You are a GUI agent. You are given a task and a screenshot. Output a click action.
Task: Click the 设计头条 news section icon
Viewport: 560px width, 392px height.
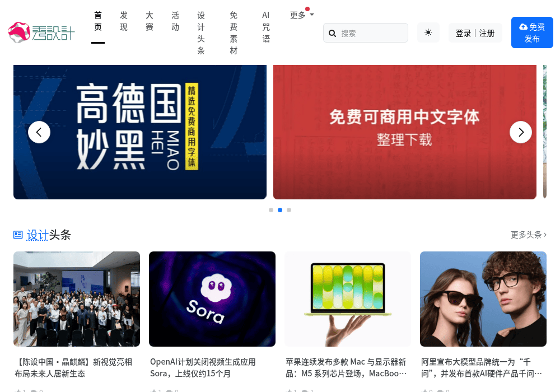coord(18,235)
